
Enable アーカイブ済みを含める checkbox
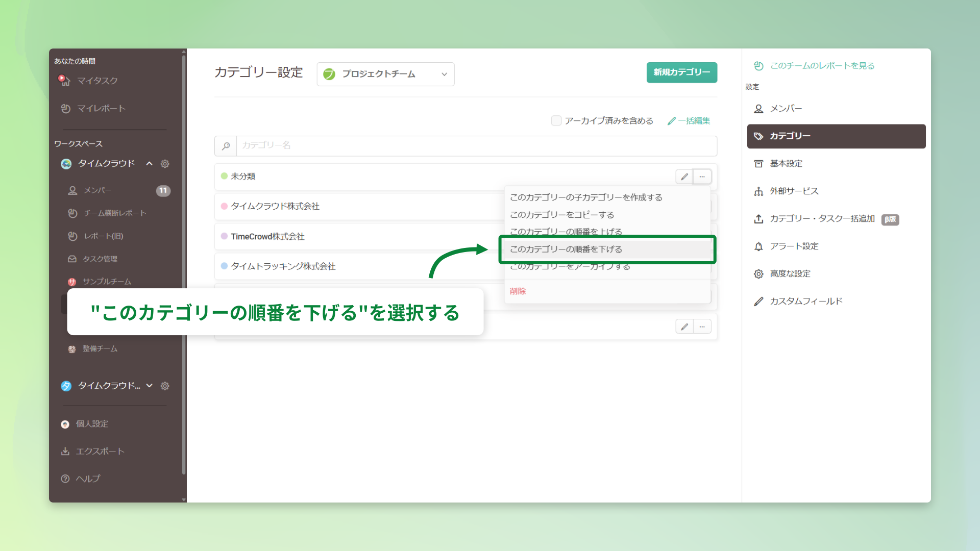point(556,121)
